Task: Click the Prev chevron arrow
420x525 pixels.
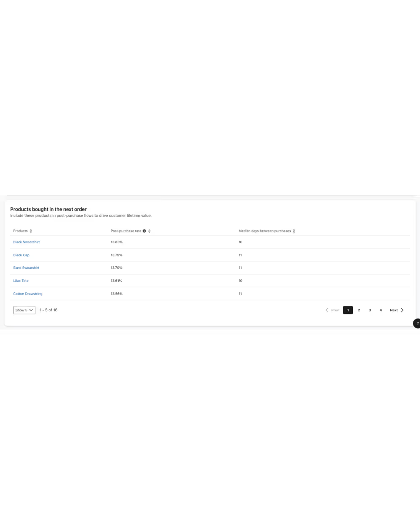Action: 327,310
